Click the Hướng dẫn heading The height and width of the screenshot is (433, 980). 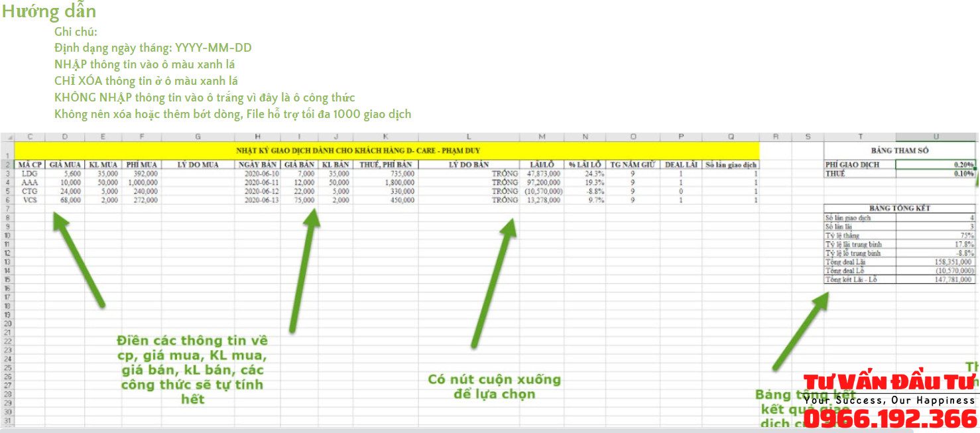tap(48, 11)
